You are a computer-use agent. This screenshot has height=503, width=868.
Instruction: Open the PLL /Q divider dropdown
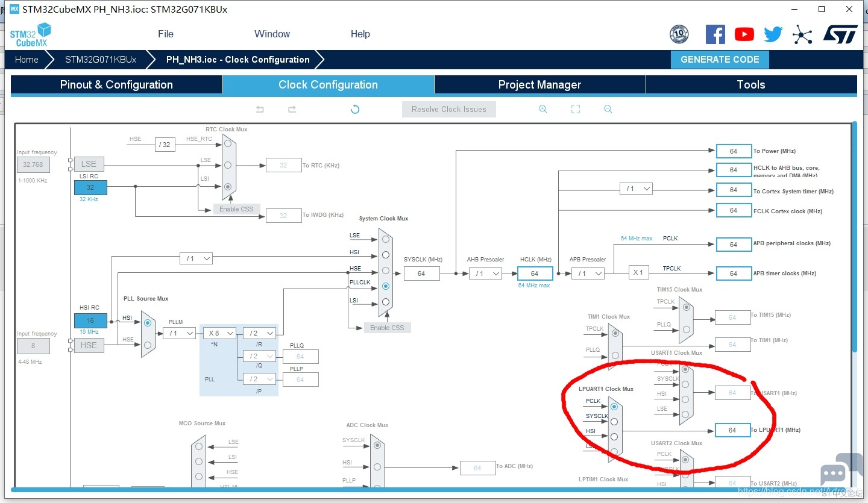pyautogui.click(x=260, y=356)
